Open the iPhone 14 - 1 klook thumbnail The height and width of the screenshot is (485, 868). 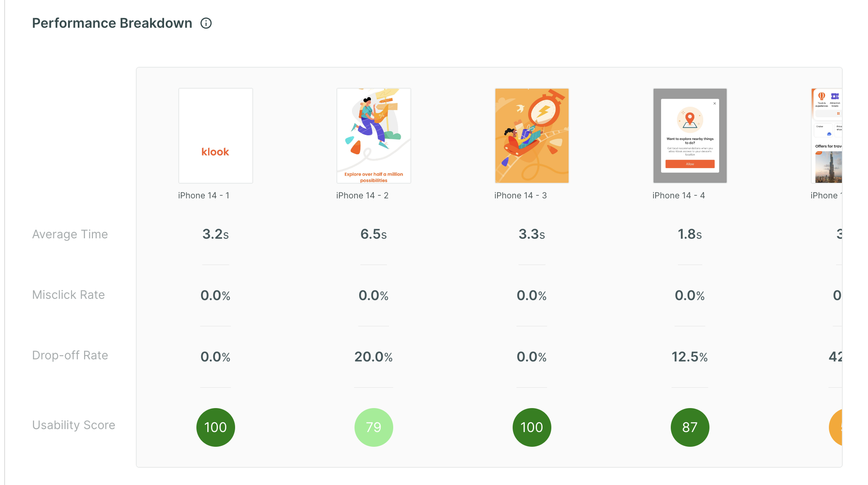pyautogui.click(x=216, y=136)
